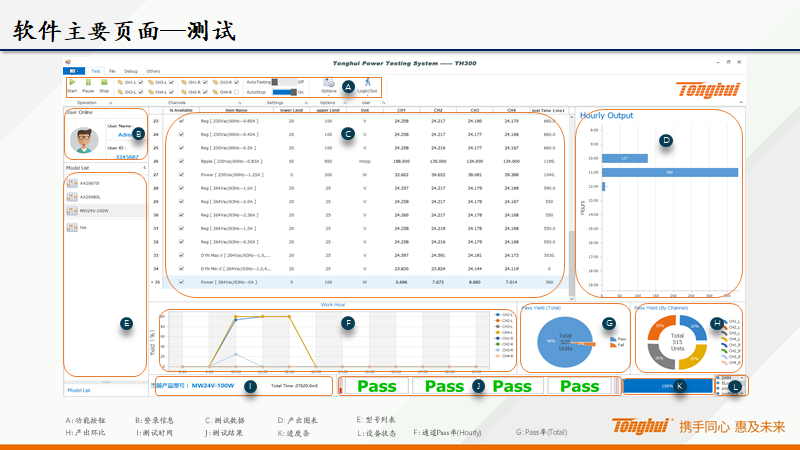Expand the Operation group launcher arrow

111,103
